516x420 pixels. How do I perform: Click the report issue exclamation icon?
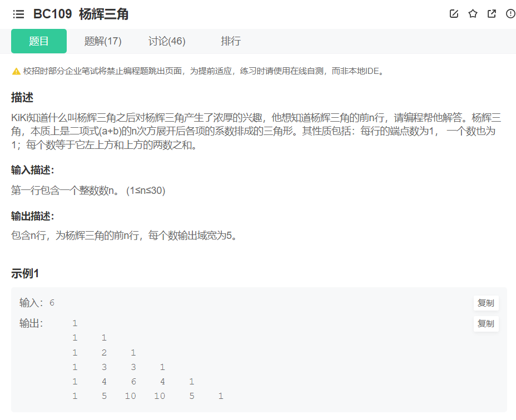coord(510,14)
